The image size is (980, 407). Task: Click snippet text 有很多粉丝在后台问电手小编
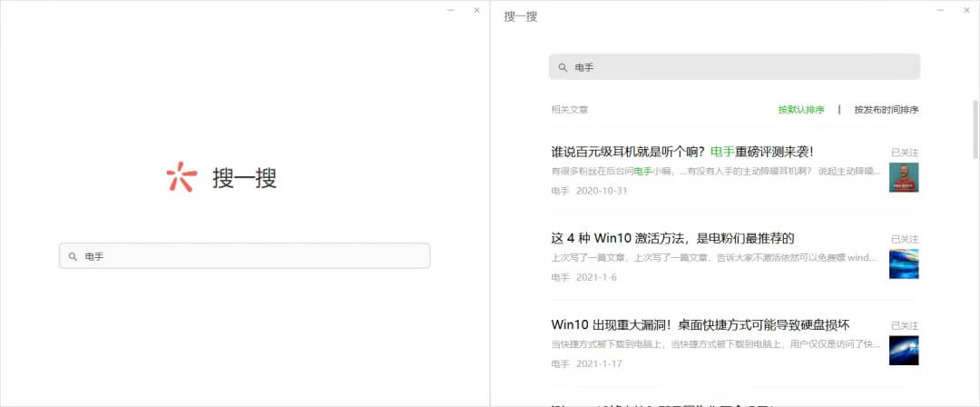716,171
